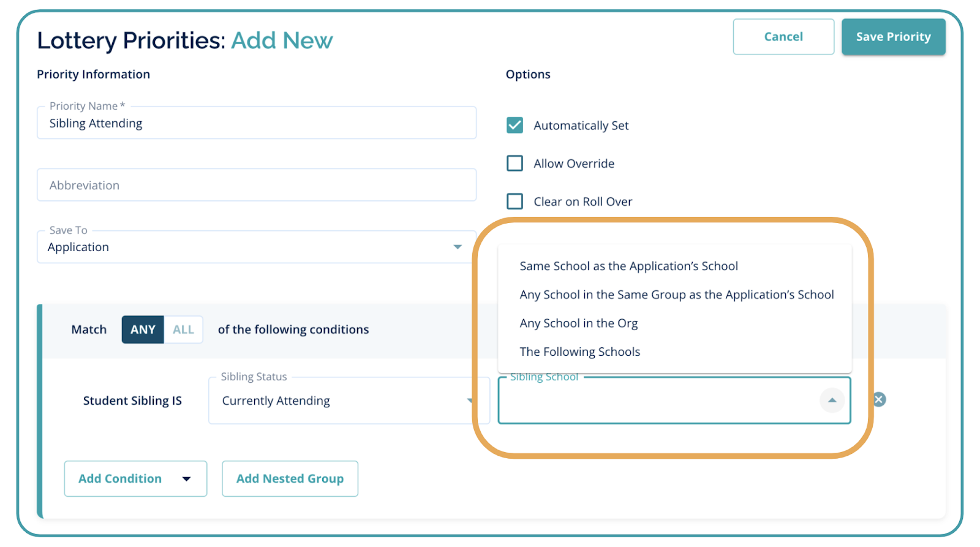Check the Clear on Roll Over box
Image resolution: width=980 pixels, height=547 pixels.
point(514,202)
